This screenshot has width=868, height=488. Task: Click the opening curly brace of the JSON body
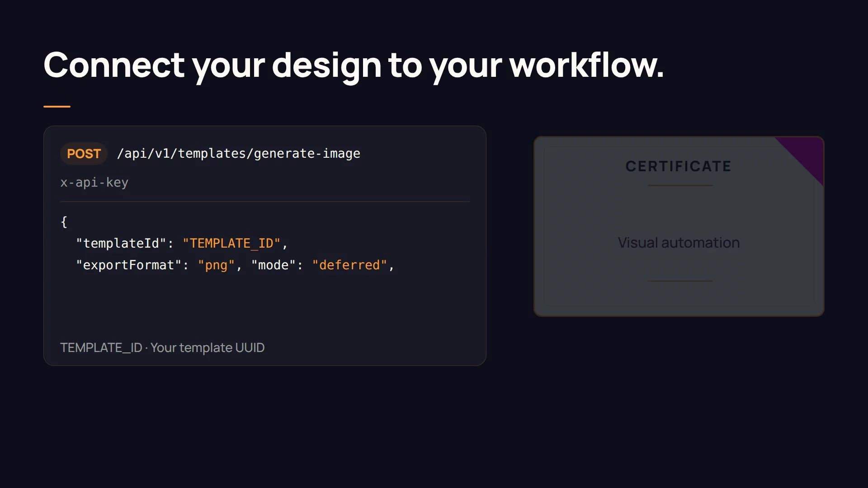[64, 222]
